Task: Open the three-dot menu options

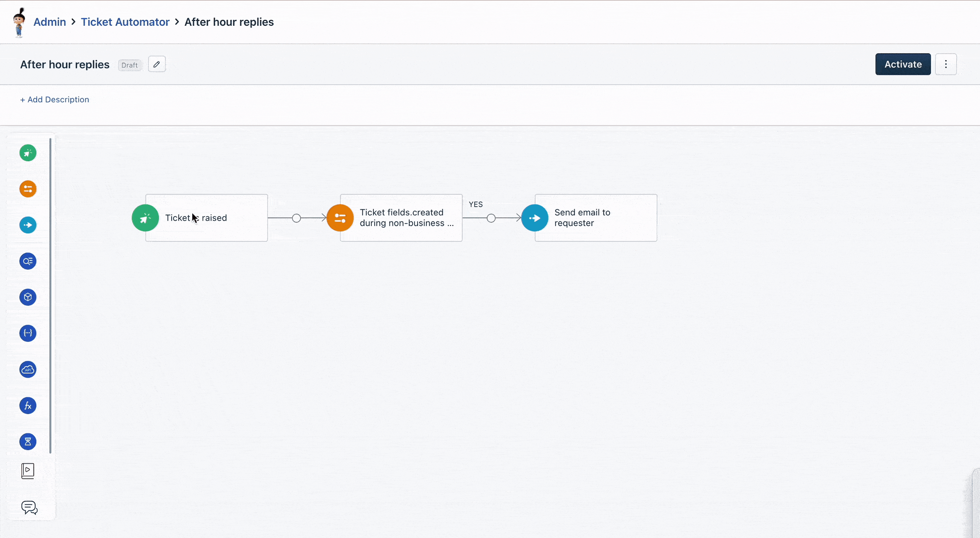Action: [946, 64]
